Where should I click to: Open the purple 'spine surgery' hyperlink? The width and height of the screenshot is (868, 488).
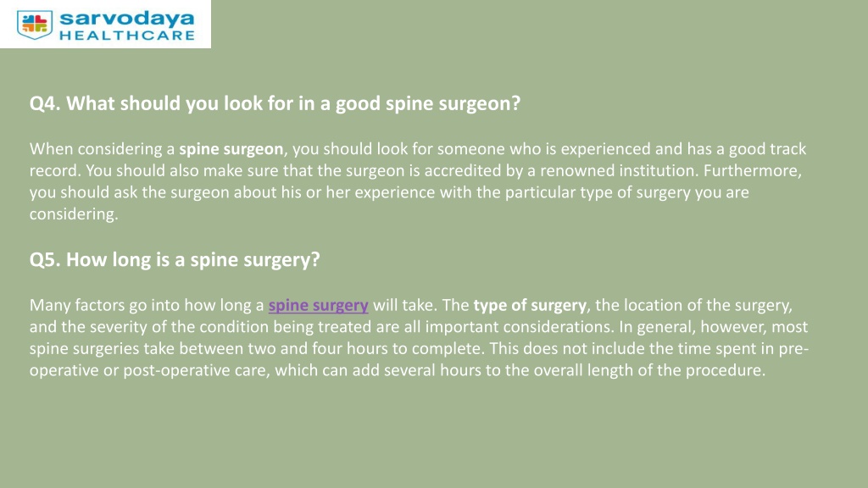[x=319, y=305]
